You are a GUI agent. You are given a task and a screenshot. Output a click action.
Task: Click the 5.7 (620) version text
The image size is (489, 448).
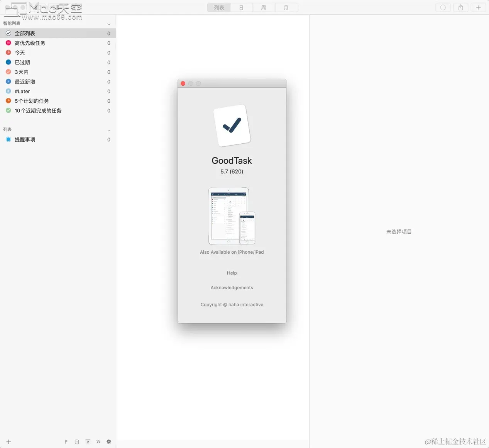(232, 171)
